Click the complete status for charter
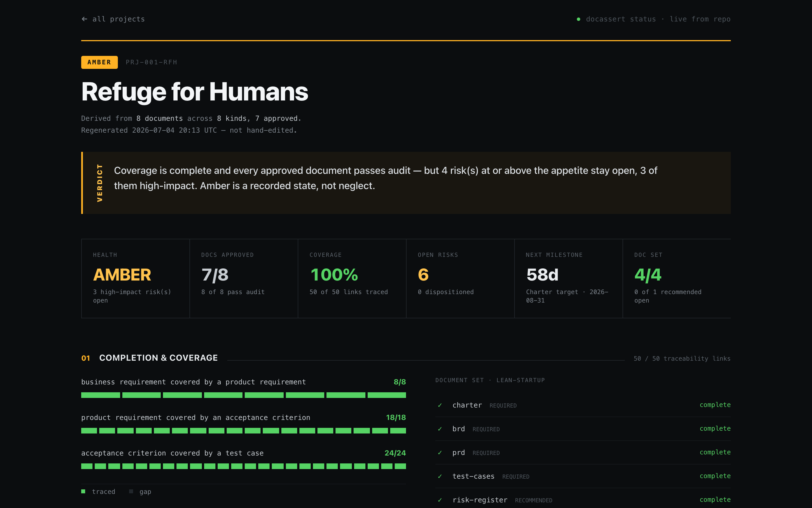The height and width of the screenshot is (508, 812). click(715, 405)
